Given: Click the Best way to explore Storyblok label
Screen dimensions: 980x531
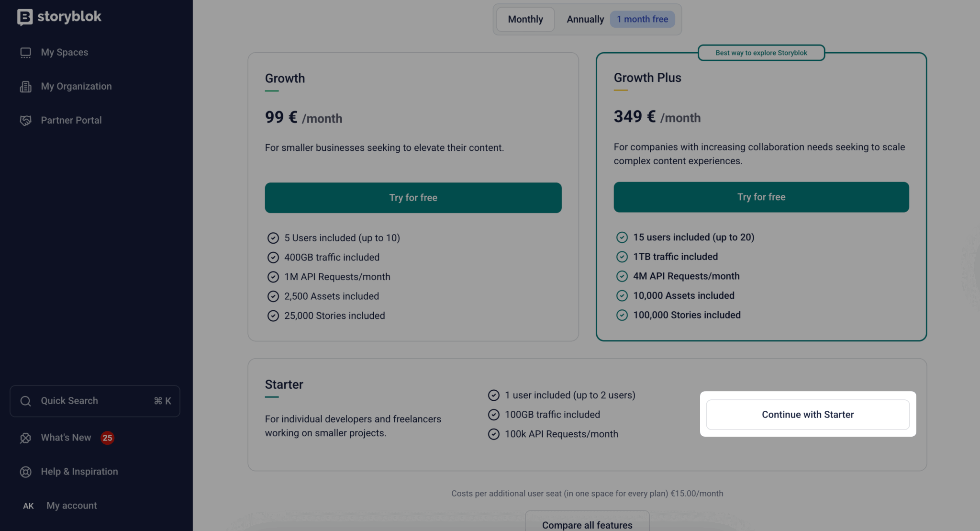Looking at the screenshot, I should 761,53.
